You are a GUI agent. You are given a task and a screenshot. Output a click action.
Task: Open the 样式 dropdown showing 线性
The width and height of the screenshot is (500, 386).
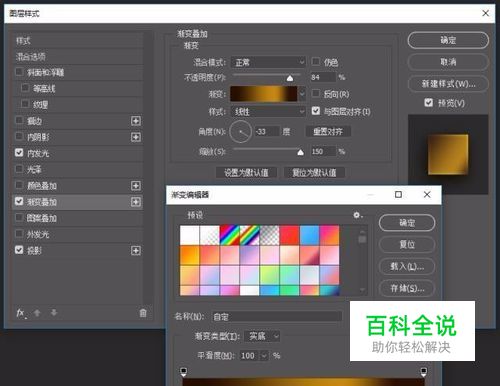click(268, 112)
